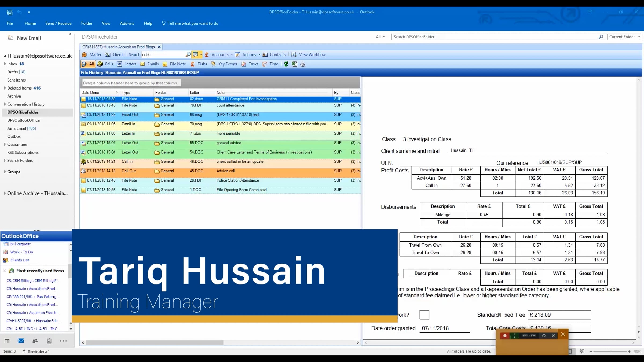
Task: Select the All filter toggle button
Action: (88, 64)
